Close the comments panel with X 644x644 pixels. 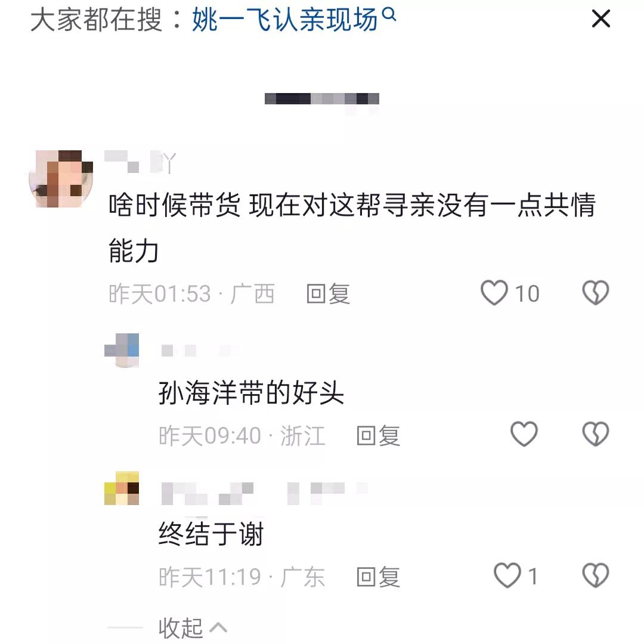click(601, 19)
